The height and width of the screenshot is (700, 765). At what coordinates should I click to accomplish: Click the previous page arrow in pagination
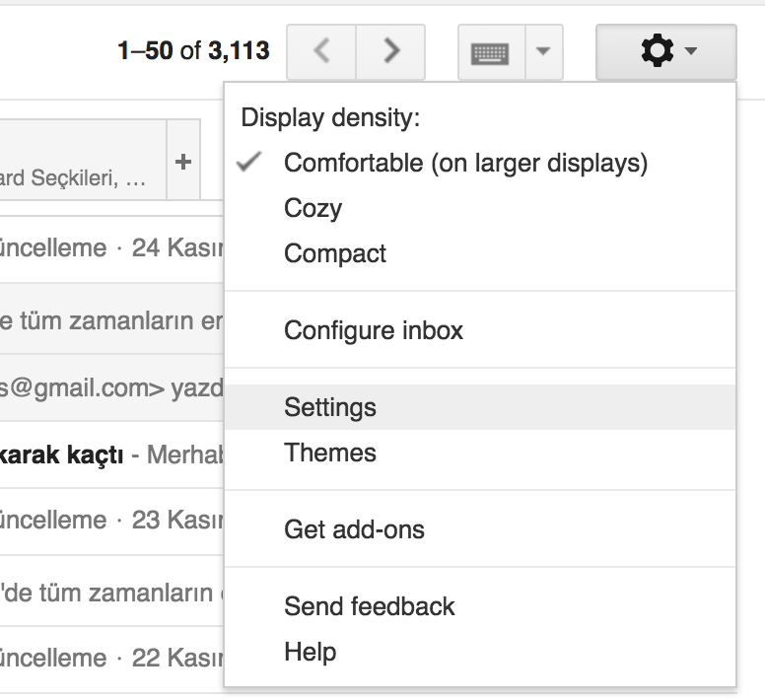pyautogui.click(x=321, y=52)
